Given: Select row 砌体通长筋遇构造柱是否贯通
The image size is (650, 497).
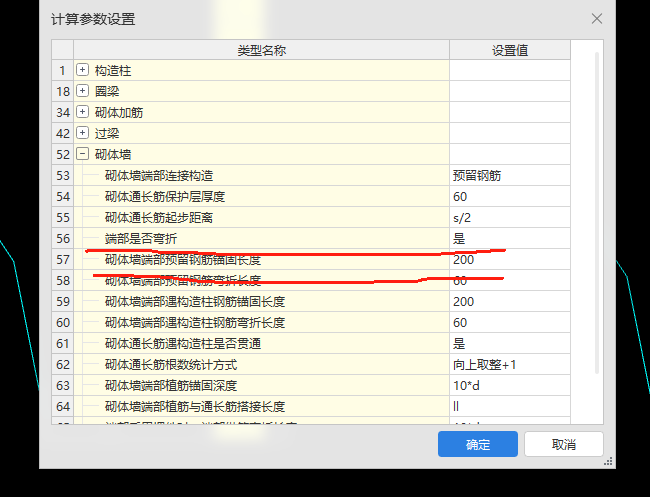Looking at the screenshot, I should click(262, 343).
